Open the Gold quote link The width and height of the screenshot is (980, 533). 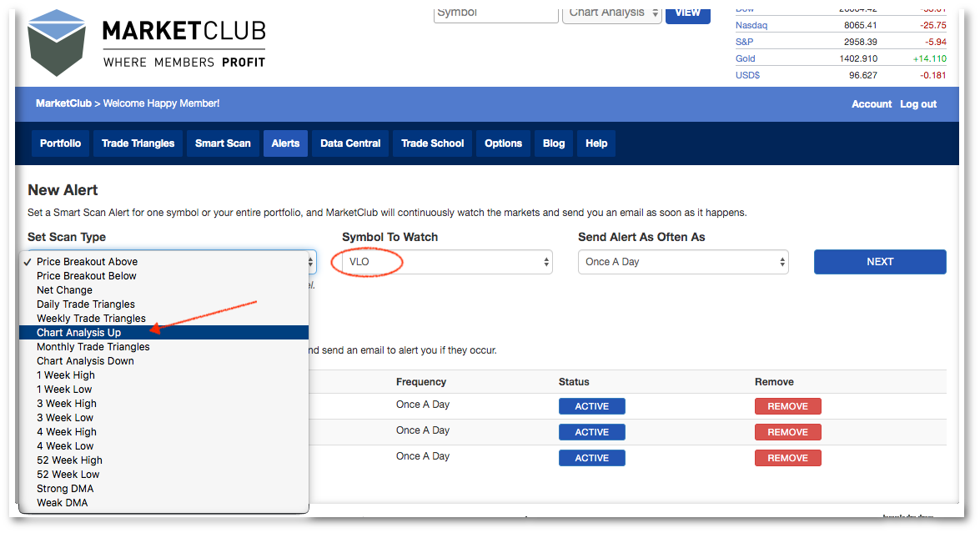click(x=745, y=58)
